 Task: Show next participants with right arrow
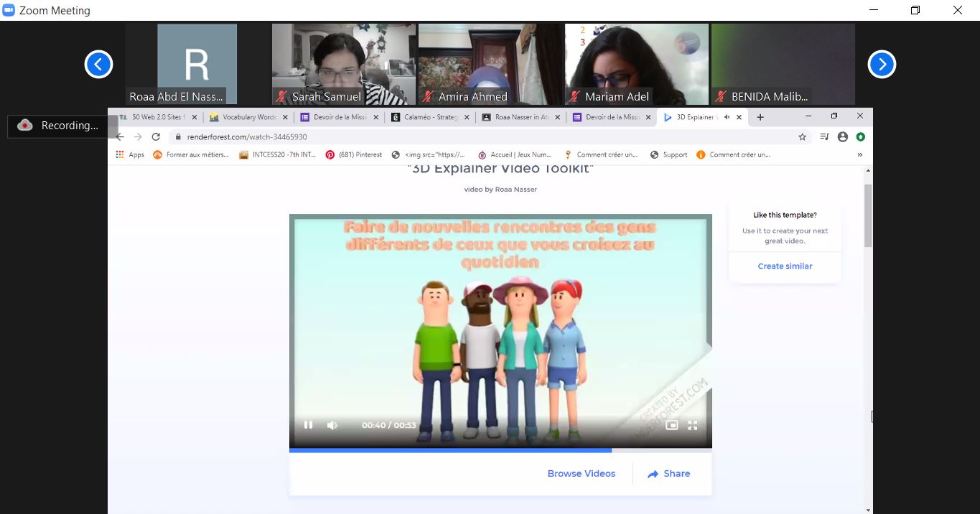coord(882,65)
